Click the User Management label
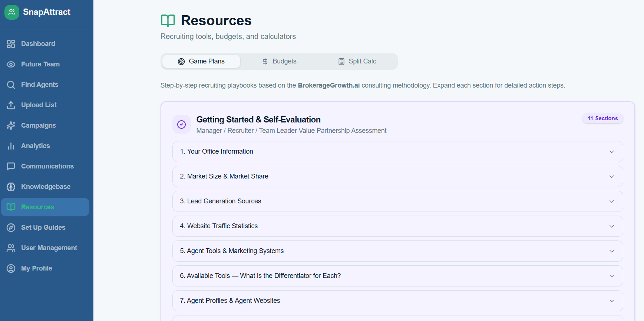 click(49, 248)
